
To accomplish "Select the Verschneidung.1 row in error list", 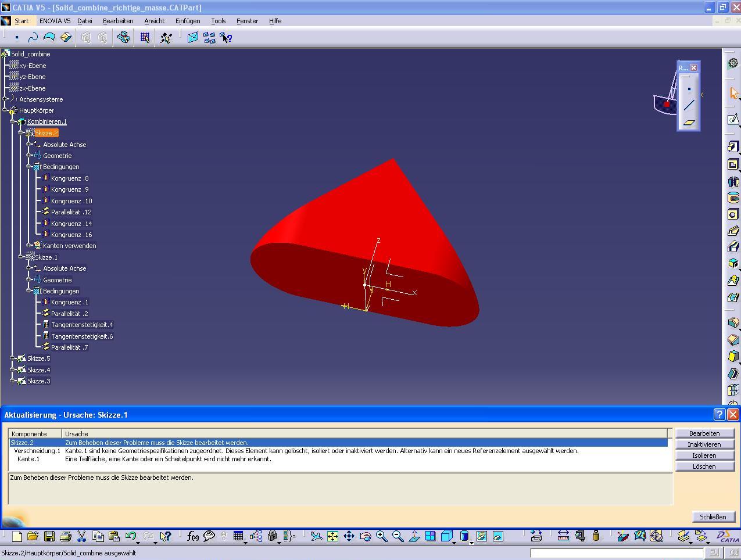I will coord(338,451).
